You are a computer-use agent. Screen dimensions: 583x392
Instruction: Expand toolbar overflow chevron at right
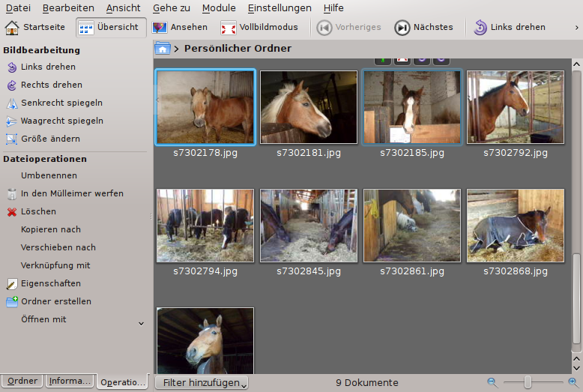576,28
